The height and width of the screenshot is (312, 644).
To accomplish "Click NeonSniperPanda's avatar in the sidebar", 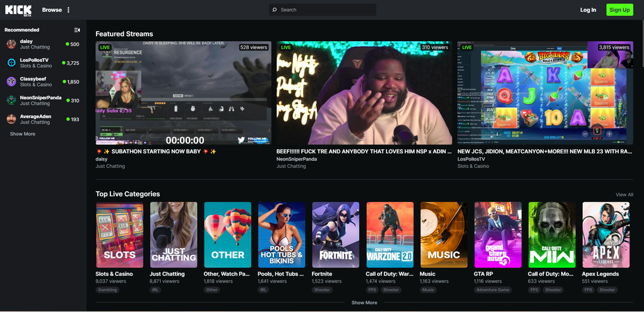I will pyautogui.click(x=11, y=100).
